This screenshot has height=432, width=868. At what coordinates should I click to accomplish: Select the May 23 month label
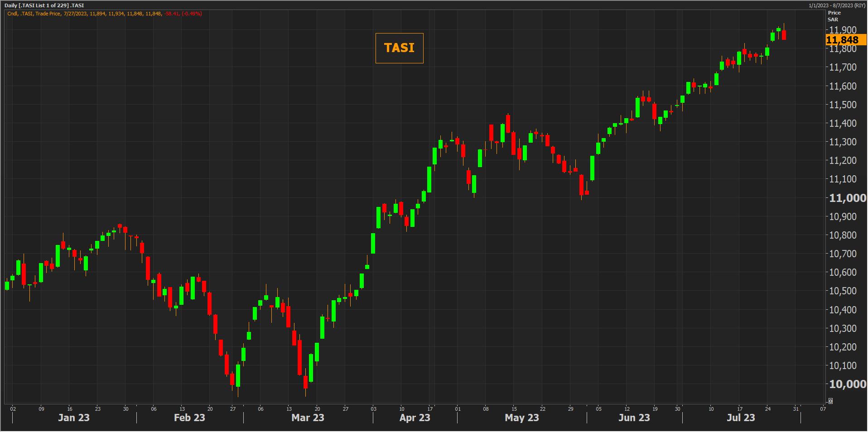coord(521,418)
